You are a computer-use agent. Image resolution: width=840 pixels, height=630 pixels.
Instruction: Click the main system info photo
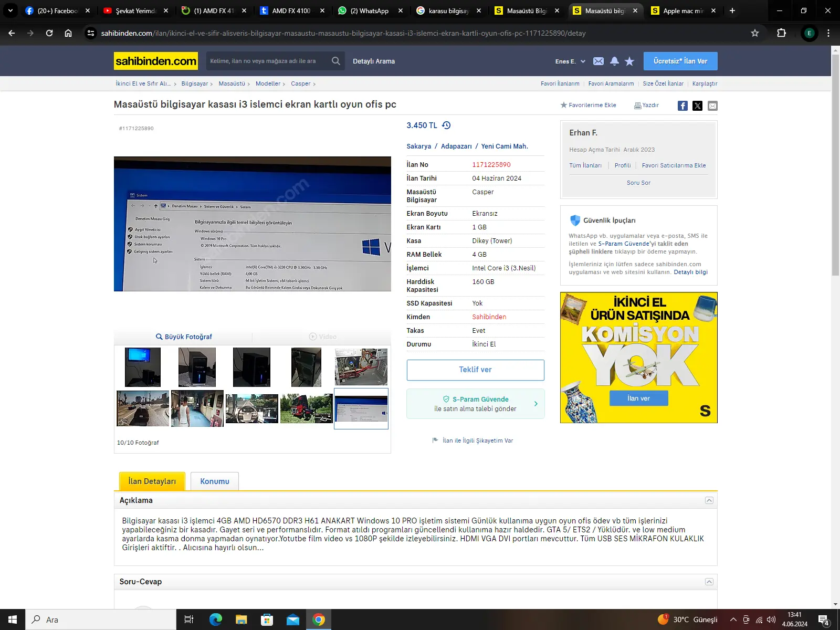(x=253, y=224)
